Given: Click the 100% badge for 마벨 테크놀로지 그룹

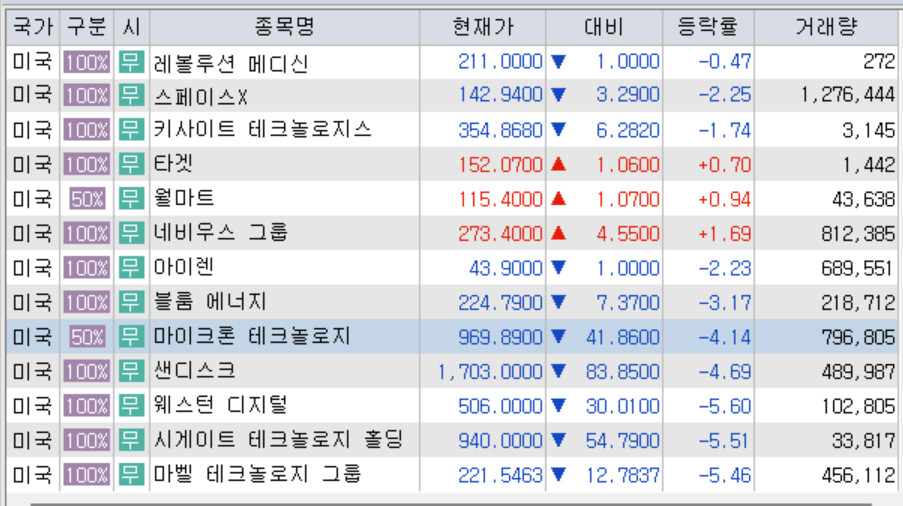Looking at the screenshot, I should point(86,475).
